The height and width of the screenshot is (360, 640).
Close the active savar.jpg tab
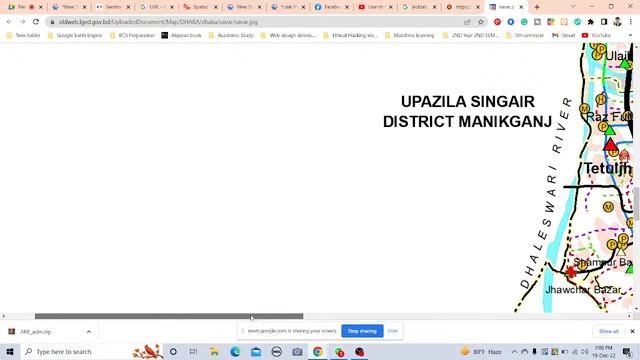tap(521, 7)
